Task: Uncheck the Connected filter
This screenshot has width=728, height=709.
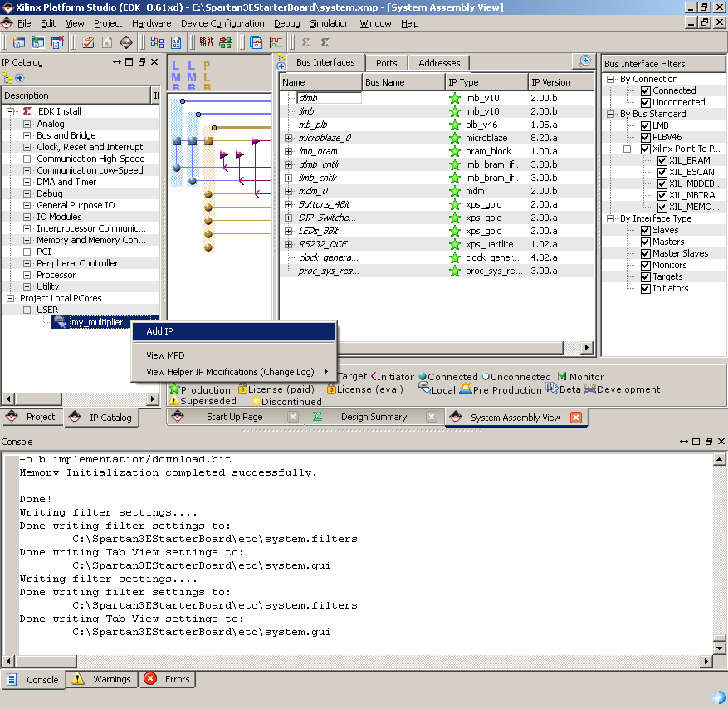Action: [645, 91]
